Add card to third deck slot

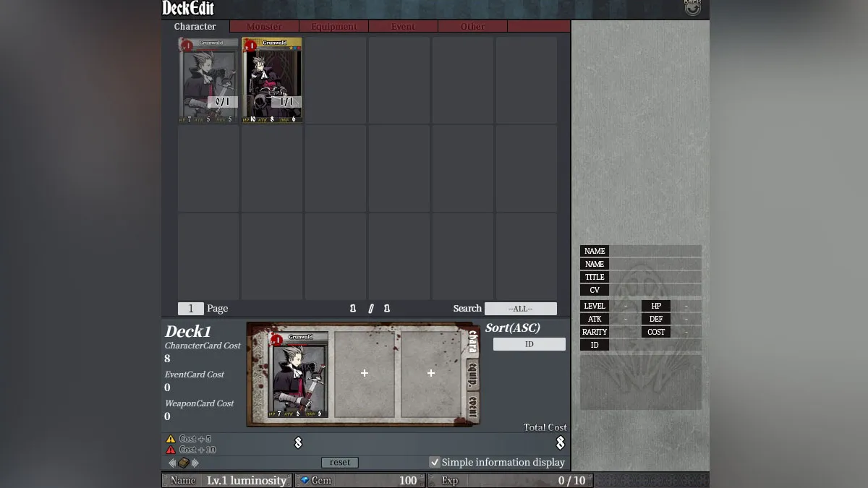pyautogui.click(x=431, y=374)
